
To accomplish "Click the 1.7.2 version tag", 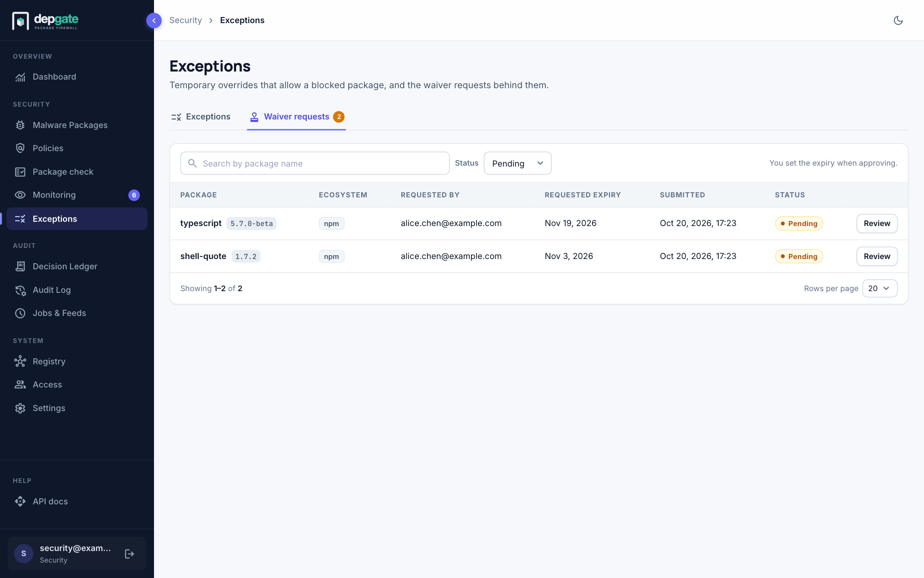I will 246,256.
